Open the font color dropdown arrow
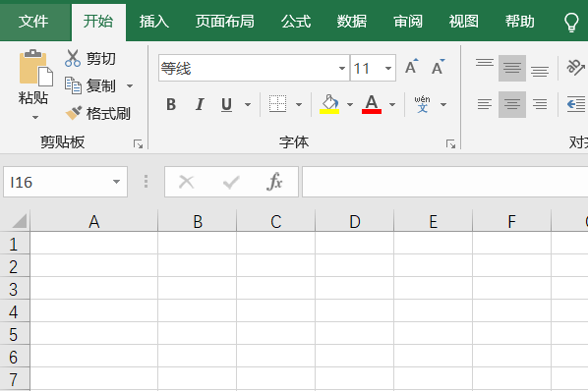Image resolution: width=588 pixels, height=391 pixels. [392, 104]
